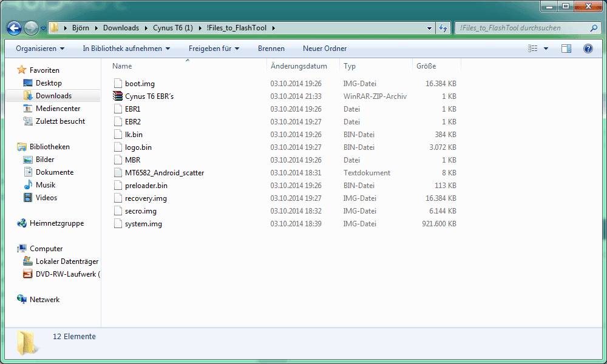Click the 921.600 KB size of system.img

point(439,224)
